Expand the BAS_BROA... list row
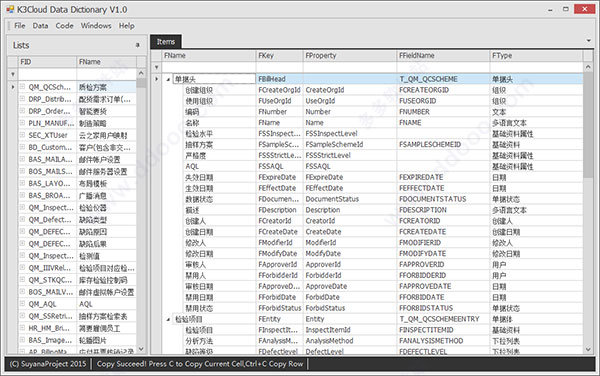 23,195
